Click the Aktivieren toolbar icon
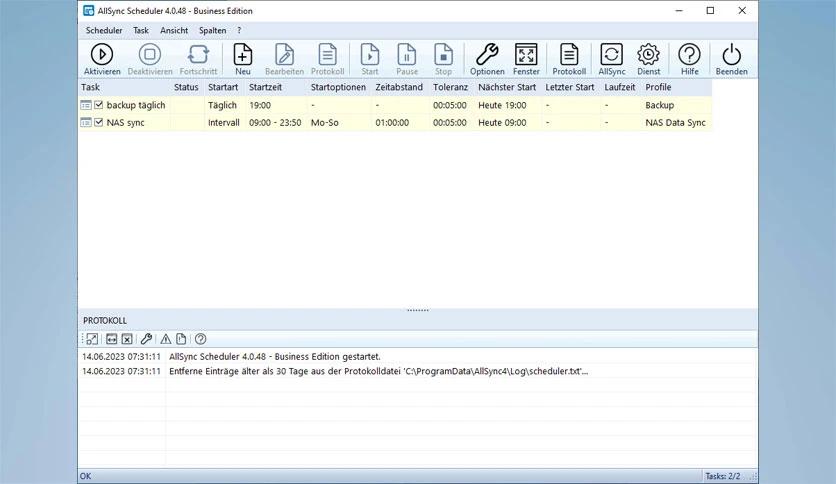The width and height of the screenshot is (836, 484). click(102, 59)
